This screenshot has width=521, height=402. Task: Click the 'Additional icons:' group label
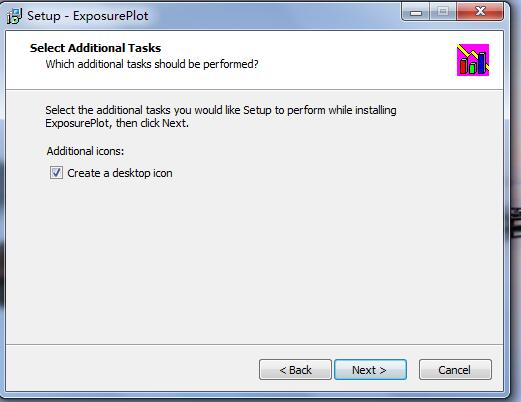[x=85, y=151]
